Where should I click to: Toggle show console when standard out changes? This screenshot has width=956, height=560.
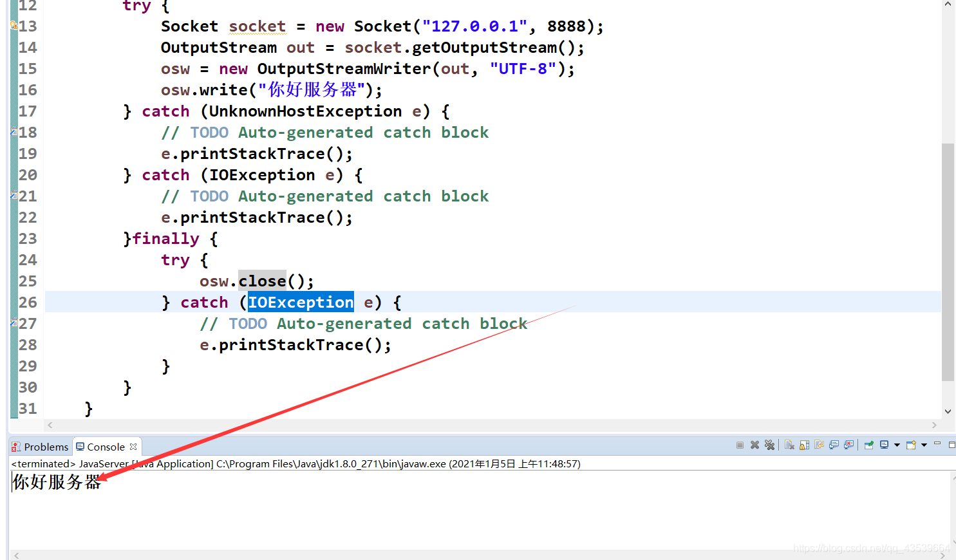tap(834, 445)
